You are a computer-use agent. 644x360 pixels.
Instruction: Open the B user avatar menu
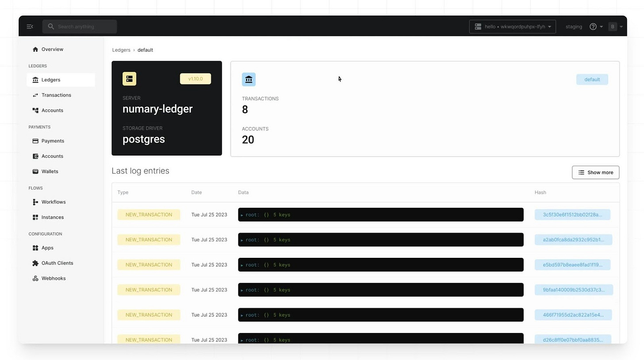615,27
